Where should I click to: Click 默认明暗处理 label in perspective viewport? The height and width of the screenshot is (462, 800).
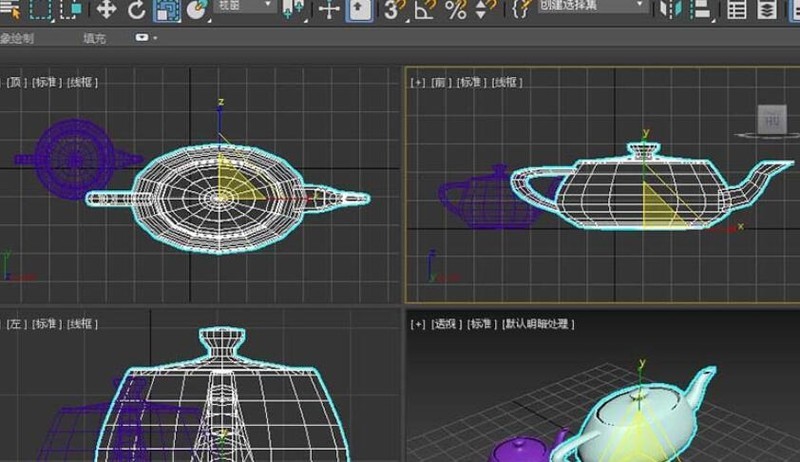tap(538, 324)
